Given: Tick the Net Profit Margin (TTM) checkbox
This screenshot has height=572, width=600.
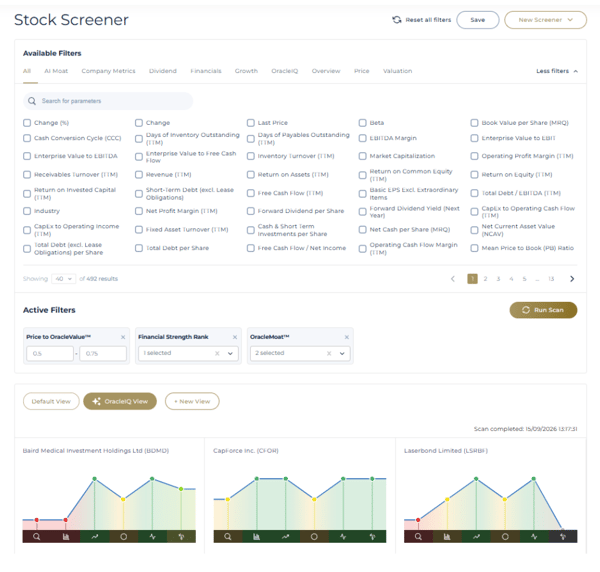Looking at the screenshot, I should point(139,211).
